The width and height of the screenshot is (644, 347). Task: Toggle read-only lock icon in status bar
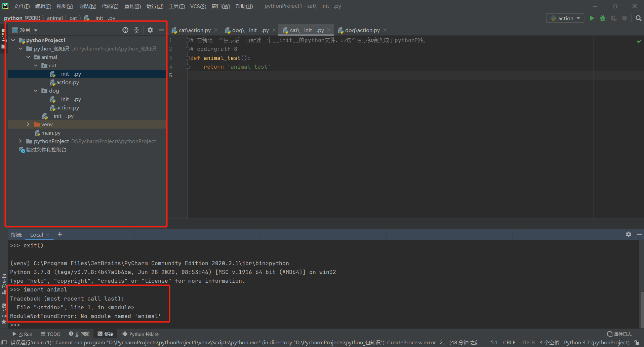point(637,343)
